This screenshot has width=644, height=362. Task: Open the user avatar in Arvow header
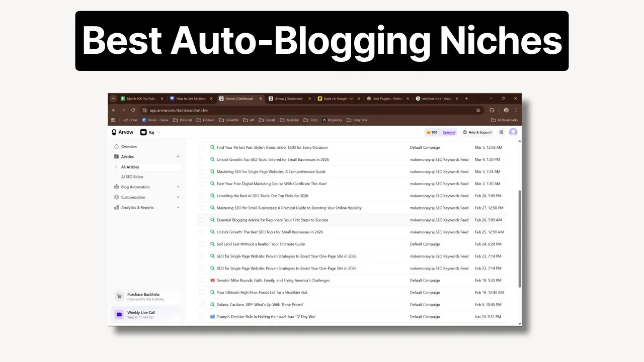pyautogui.click(x=513, y=132)
